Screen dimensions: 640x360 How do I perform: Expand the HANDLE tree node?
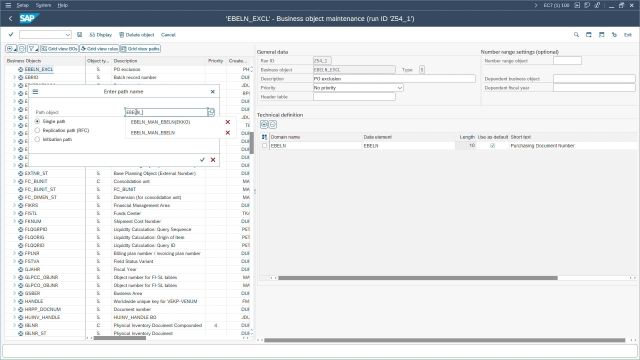point(15,301)
